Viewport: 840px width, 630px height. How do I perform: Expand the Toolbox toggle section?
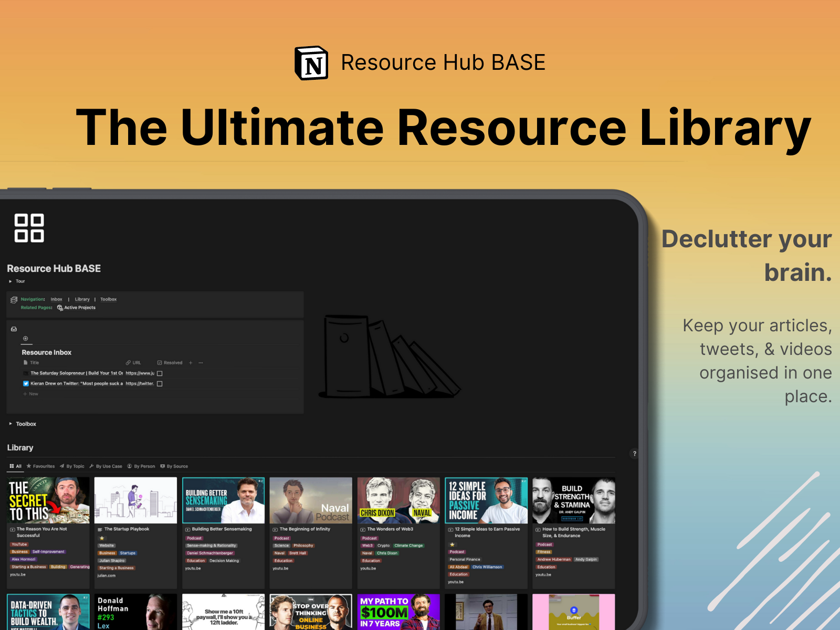10,424
